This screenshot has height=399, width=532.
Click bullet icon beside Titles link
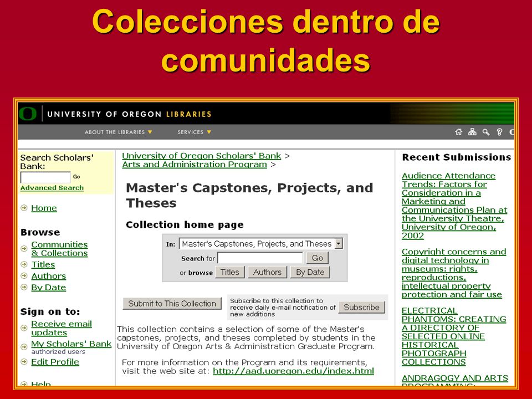coord(24,264)
